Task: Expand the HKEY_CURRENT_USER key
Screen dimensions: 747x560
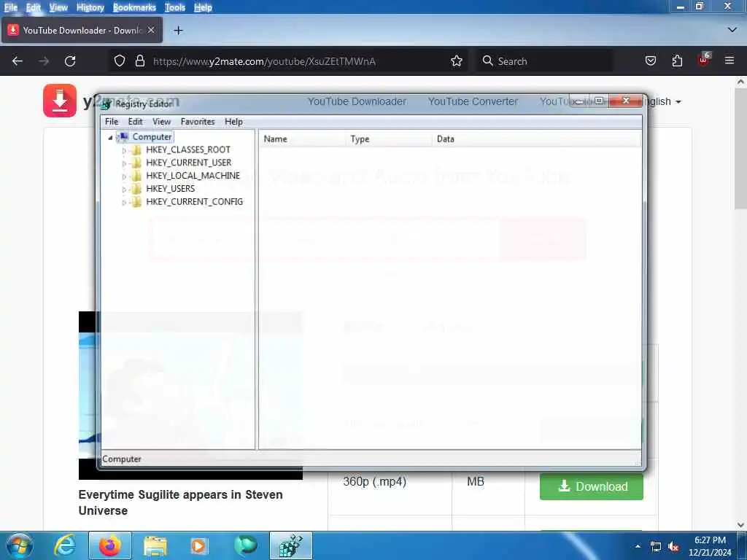Action: (124, 163)
